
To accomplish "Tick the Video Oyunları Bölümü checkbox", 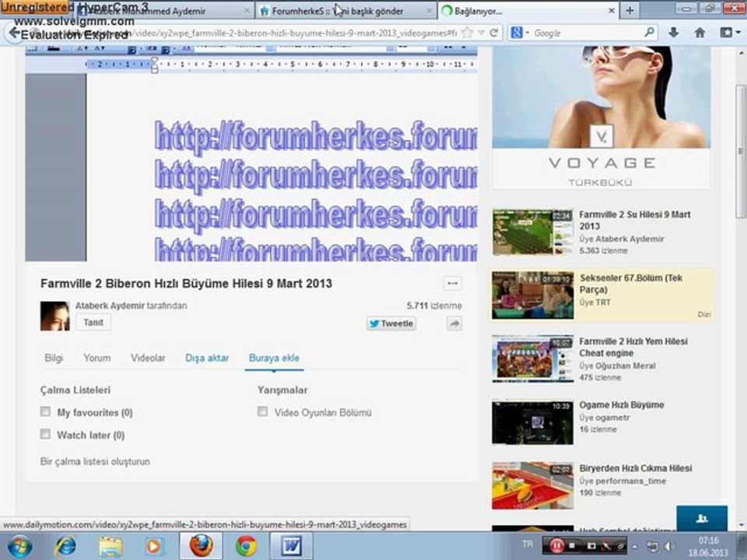I will (262, 411).
